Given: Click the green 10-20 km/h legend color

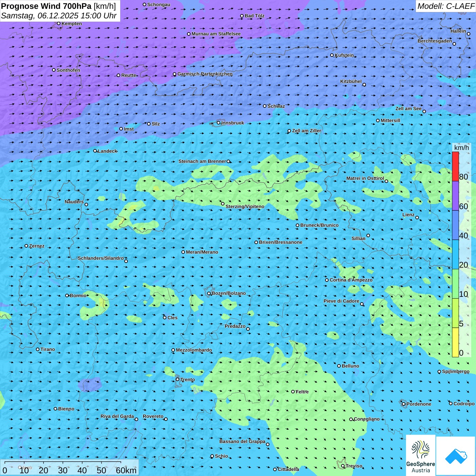Looking at the screenshot, I should tap(455, 284).
